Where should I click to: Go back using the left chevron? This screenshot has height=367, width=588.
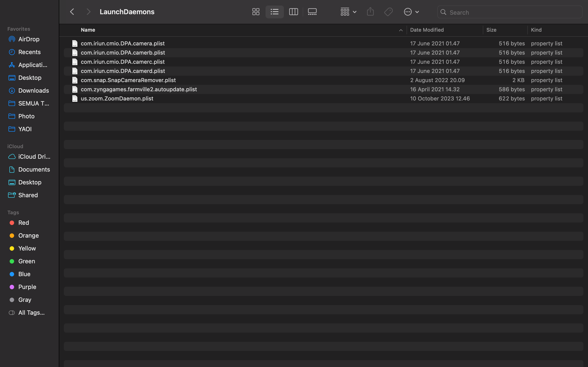click(x=72, y=12)
